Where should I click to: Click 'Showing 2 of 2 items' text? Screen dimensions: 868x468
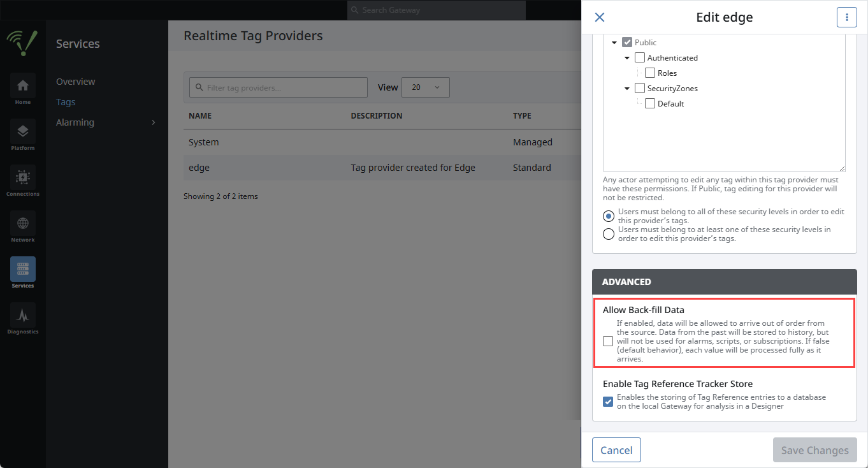click(221, 196)
